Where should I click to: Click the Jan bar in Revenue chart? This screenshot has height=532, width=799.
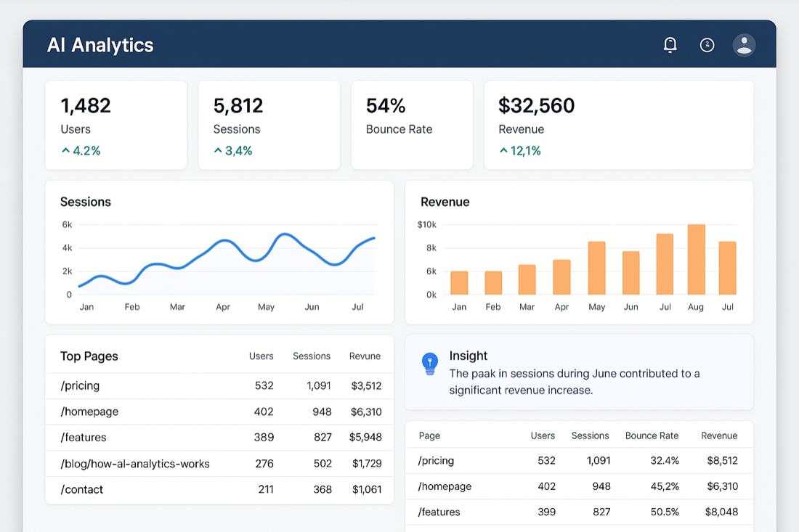pos(459,282)
